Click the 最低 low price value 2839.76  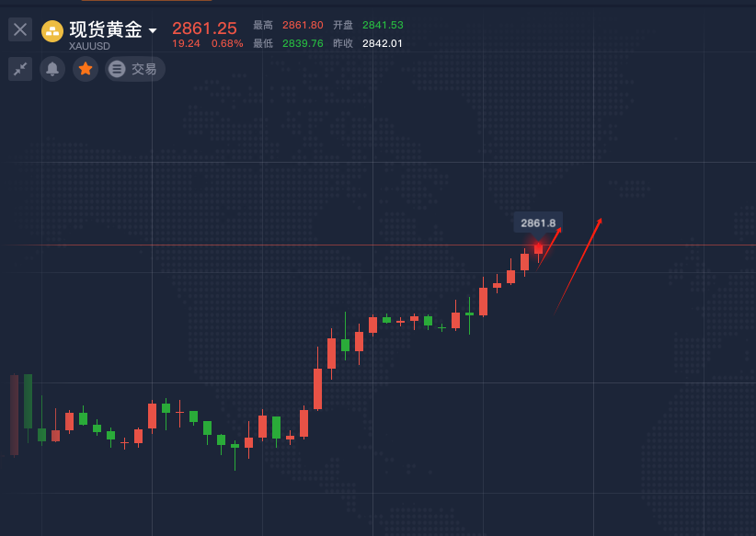[303, 43]
